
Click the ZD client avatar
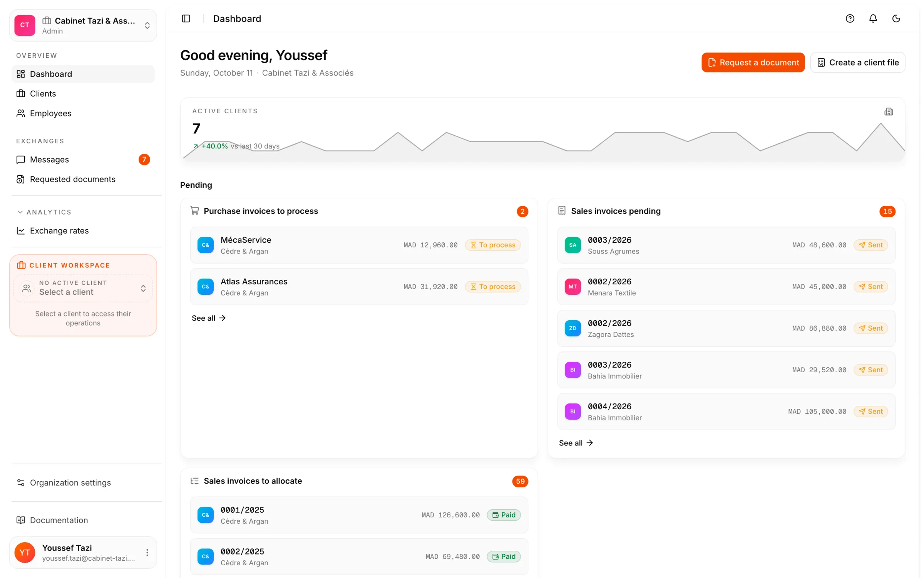click(572, 328)
